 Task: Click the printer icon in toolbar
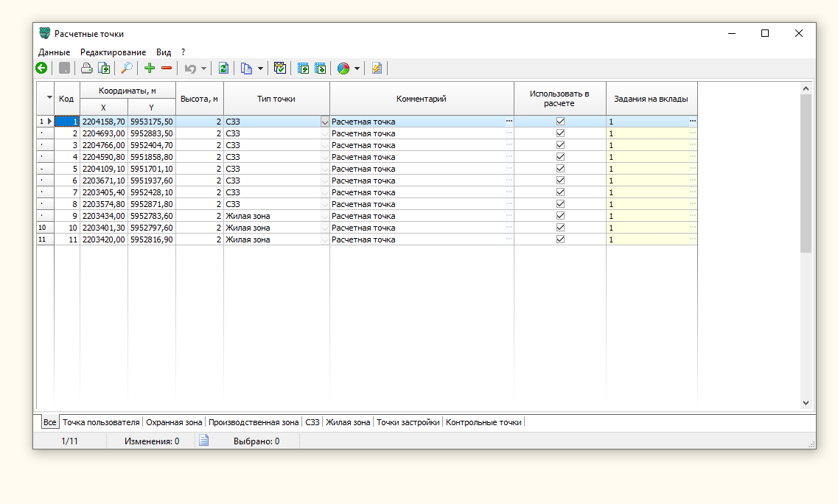click(x=86, y=69)
